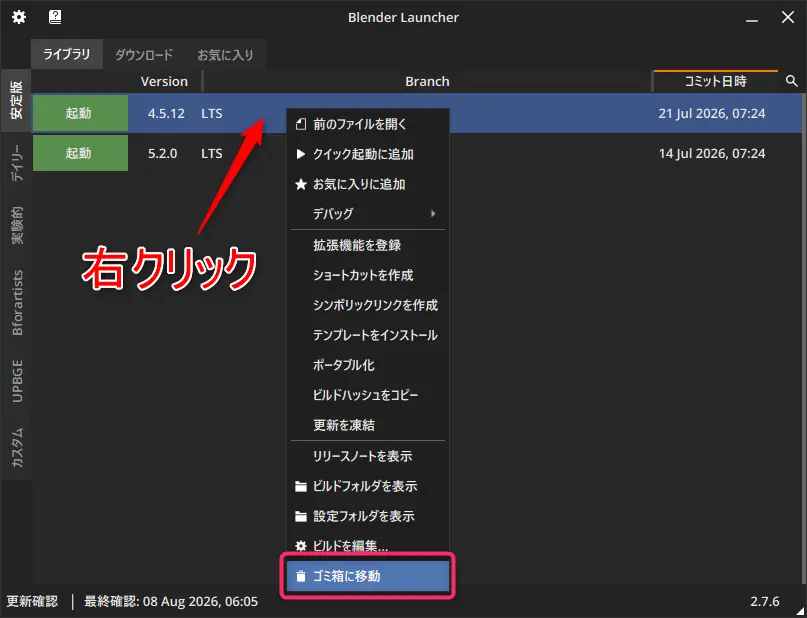This screenshot has width=807, height=618.
Task: Choose ショートカットを作成 from the menu
Action: click(368, 275)
